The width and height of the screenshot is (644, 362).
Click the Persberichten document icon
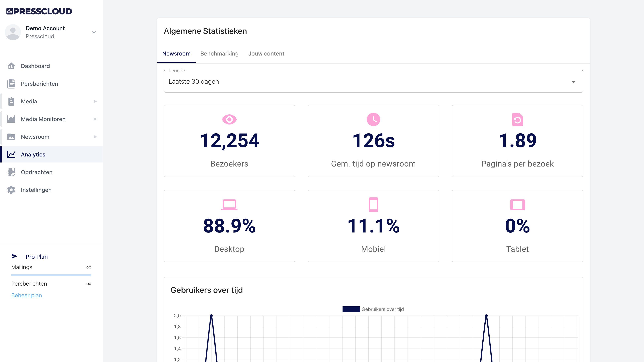(11, 84)
